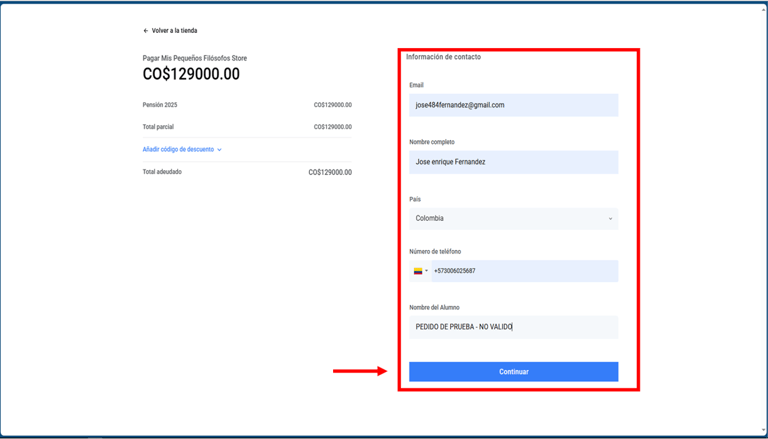
Task: Click the CO$129000.00 price beside Pensión 2025
Action: click(333, 105)
